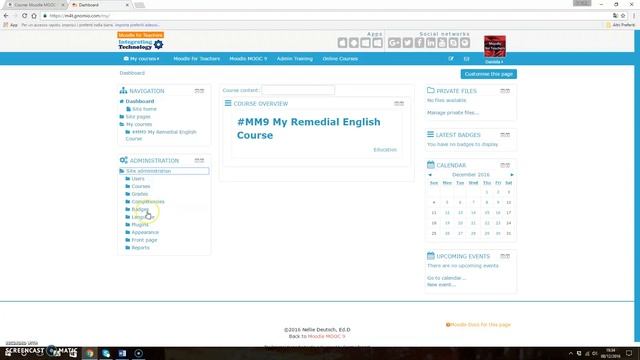Viewport: 640px width, 360px height.
Task: Click the first Apps icon in header
Action: click(342, 43)
